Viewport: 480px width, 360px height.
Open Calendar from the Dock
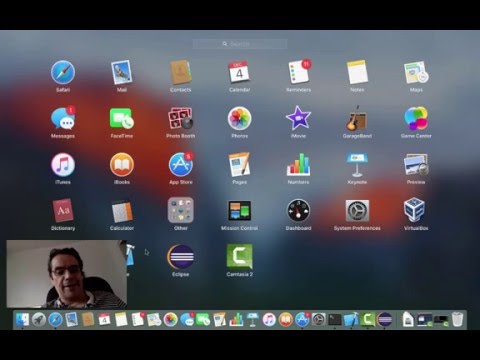(x=104, y=320)
